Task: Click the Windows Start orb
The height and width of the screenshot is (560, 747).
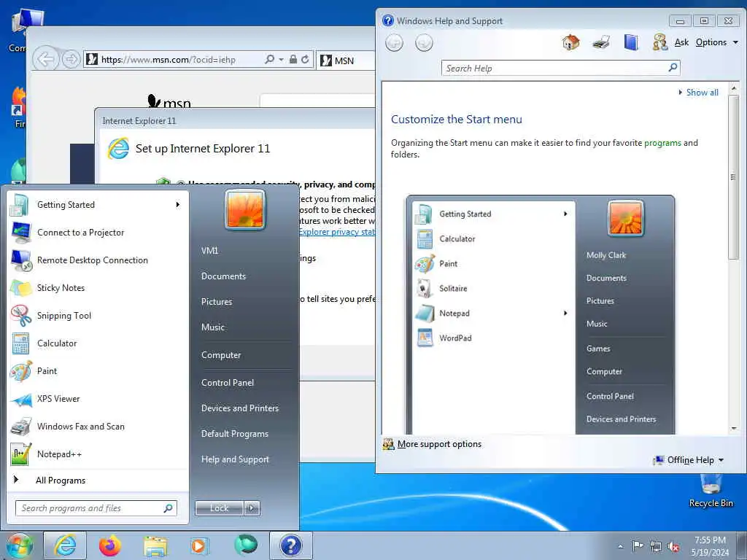Action: click(19, 545)
